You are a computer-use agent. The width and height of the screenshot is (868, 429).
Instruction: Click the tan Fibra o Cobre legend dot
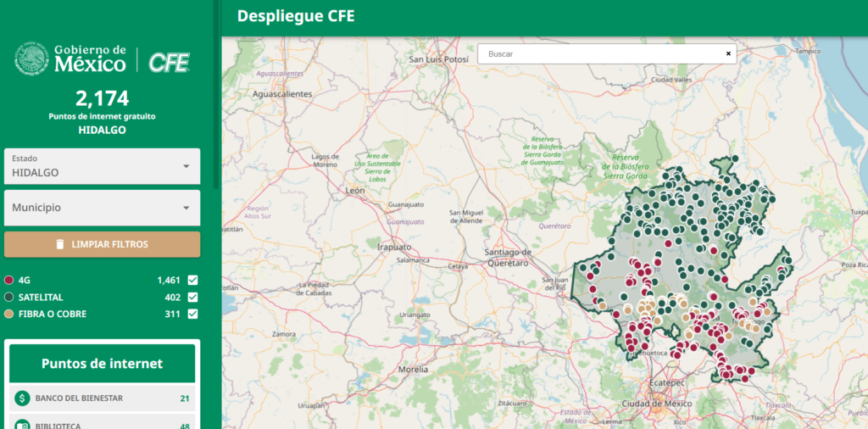[9, 314]
